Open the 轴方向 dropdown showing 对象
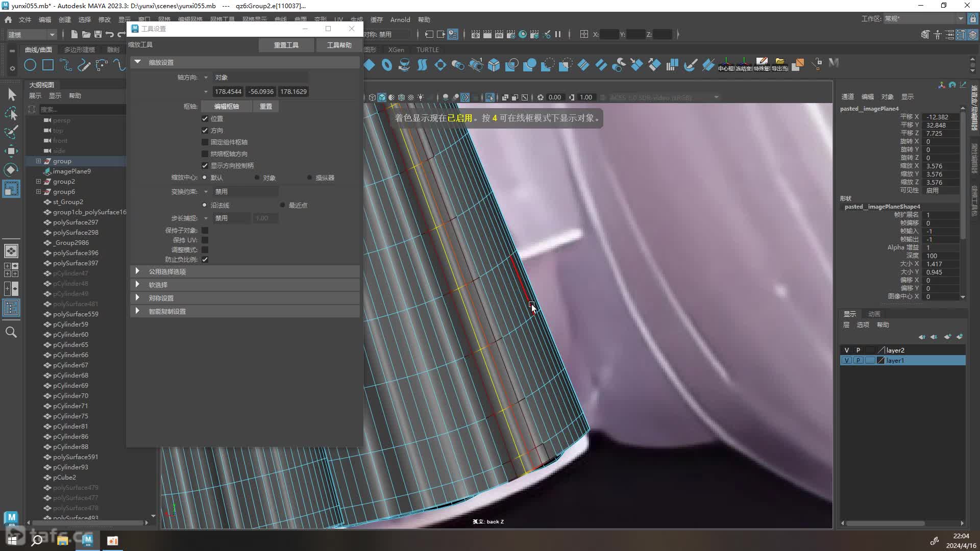 click(x=260, y=77)
